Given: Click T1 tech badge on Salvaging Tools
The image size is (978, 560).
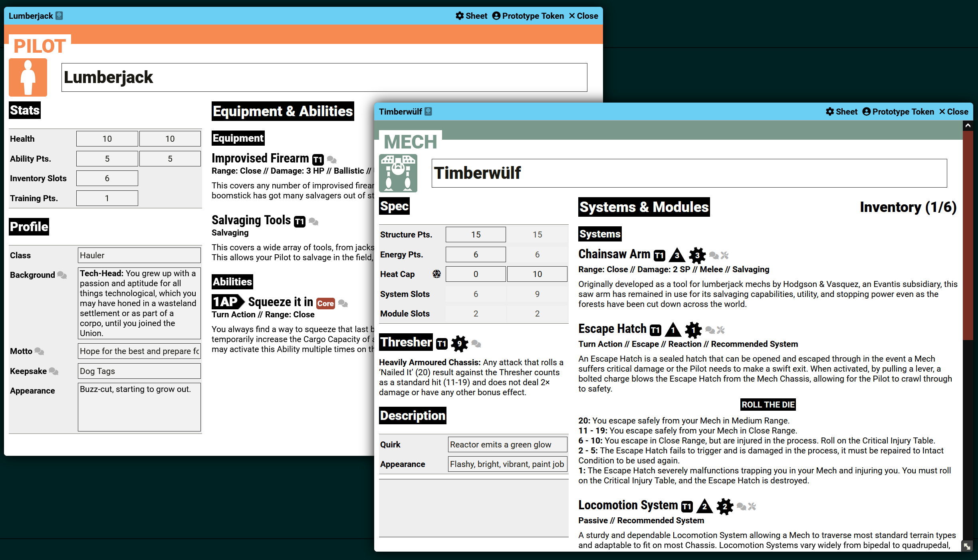Looking at the screenshot, I should [300, 222].
